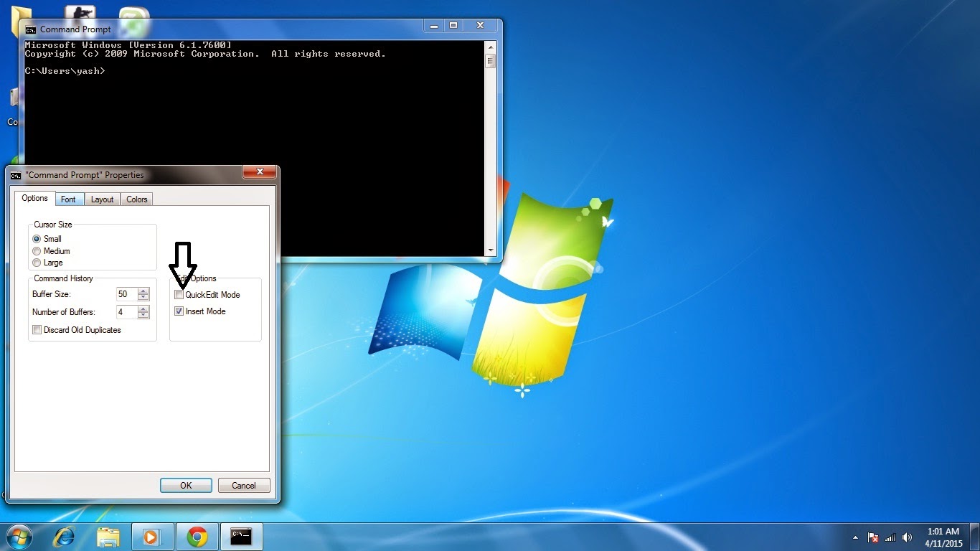980x551 pixels.
Task: Click the Buffer Size value field
Action: pos(126,294)
